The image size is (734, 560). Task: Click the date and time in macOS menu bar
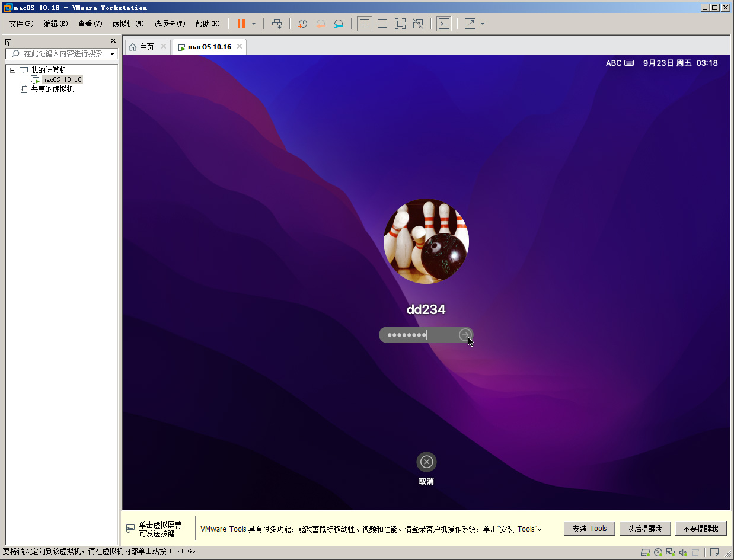pyautogui.click(x=680, y=63)
